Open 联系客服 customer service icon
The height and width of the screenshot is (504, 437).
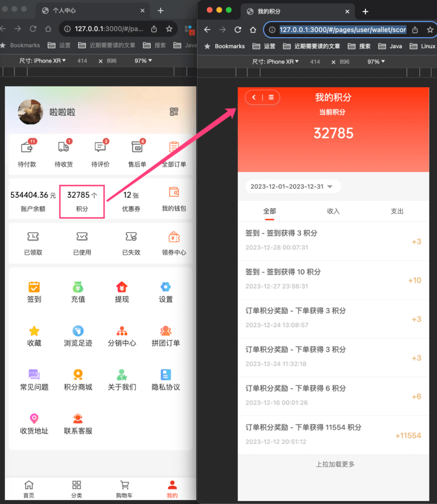[78, 419]
